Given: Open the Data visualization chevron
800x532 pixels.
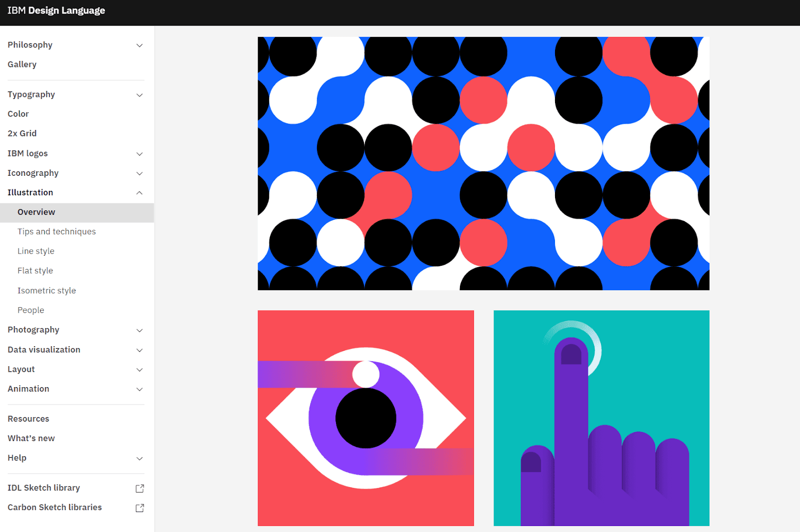Looking at the screenshot, I should [139, 350].
